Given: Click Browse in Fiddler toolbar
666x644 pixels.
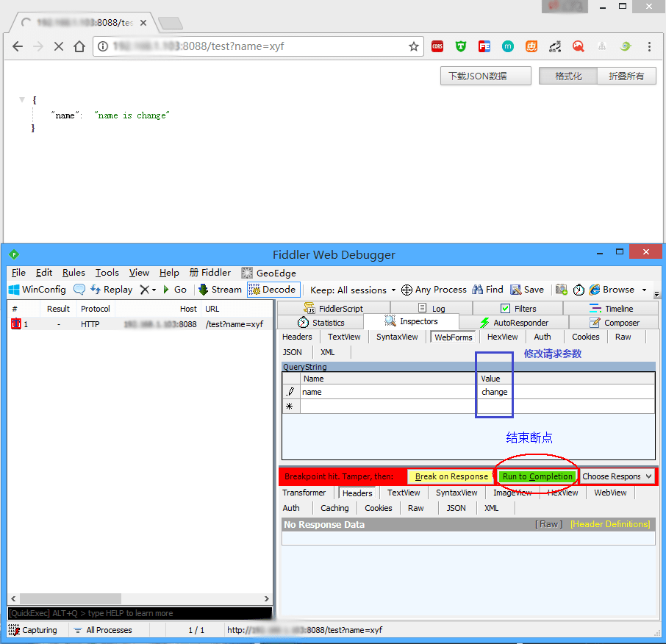Looking at the screenshot, I should (x=612, y=290).
